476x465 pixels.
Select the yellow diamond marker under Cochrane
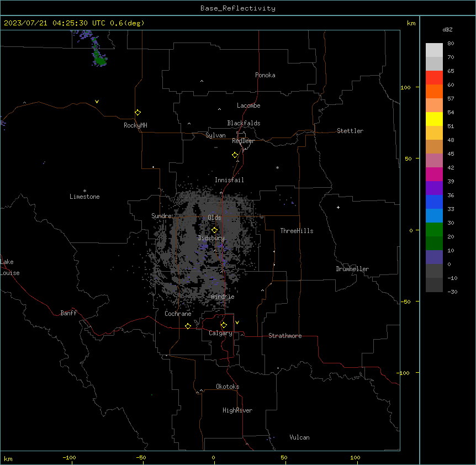(188, 326)
